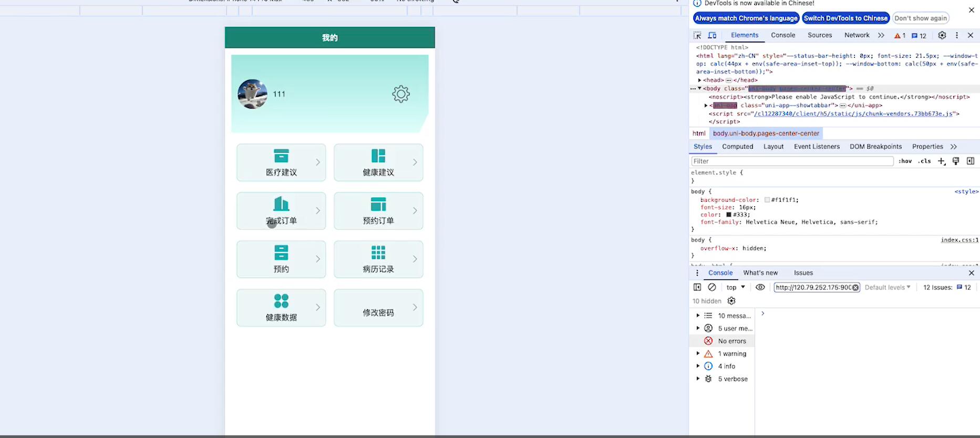Click the four-circles icon above 健康数据
The width and height of the screenshot is (980, 438).
click(281, 301)
